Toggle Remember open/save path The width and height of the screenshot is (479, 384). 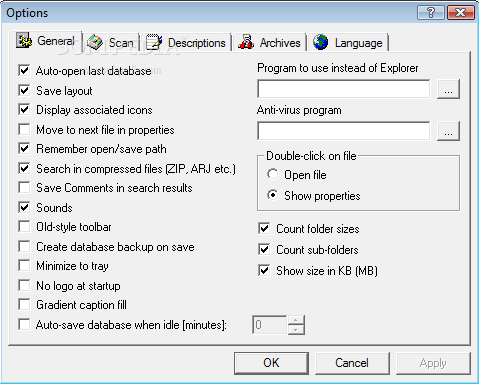coord(24,149)
